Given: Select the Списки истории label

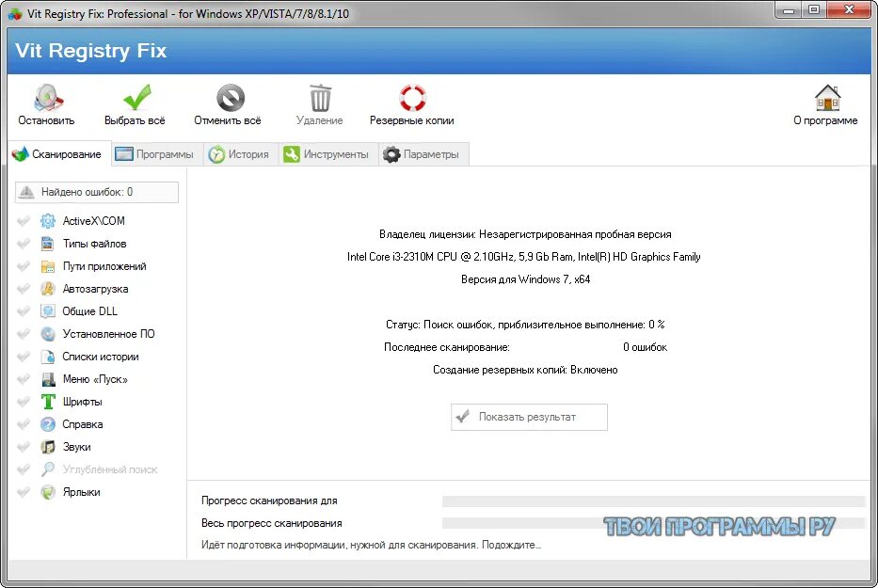Looking at the screenshot, I should click(x=101, y=357).
